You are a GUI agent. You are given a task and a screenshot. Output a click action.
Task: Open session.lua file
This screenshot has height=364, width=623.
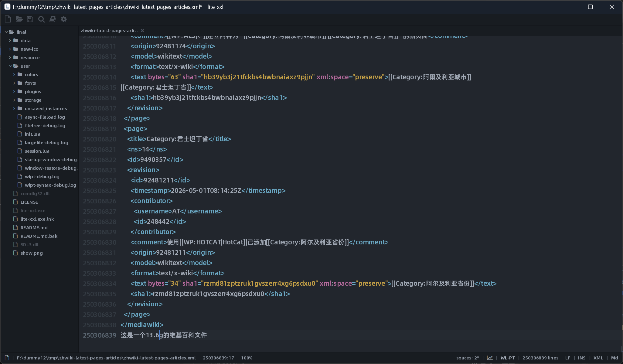[37, 151]
